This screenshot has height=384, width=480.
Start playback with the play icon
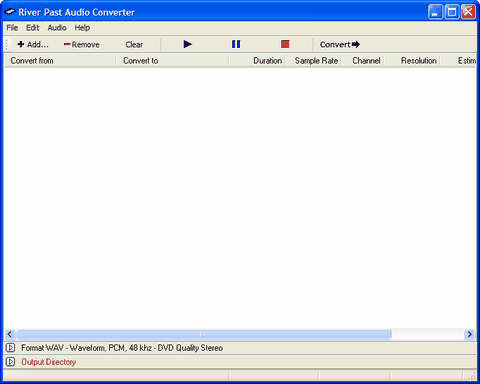(188, 44)
